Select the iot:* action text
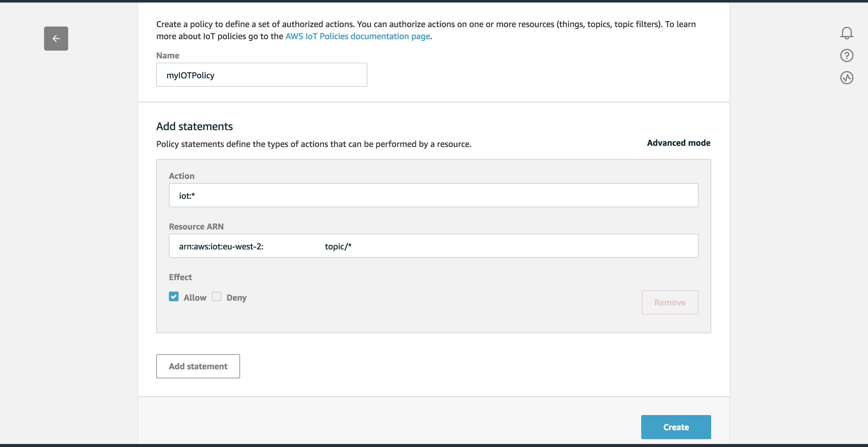This screenshot has width=868, height=447. pyautogui.click(x=187, y=195)
